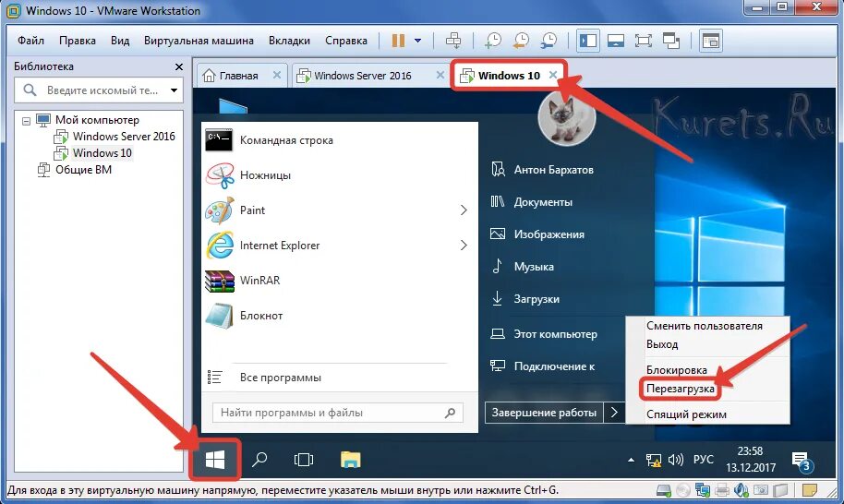Open the Файл menu
This screenshot has height=504, width=844.
30,41
